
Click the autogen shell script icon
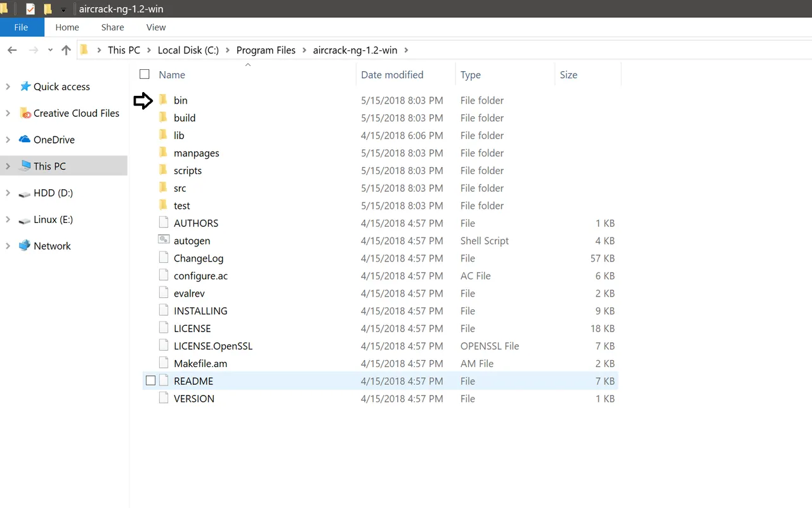pos(164,240)
